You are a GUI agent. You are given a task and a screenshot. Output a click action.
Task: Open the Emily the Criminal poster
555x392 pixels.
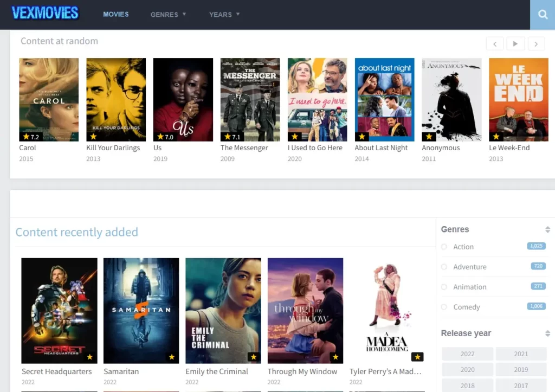223,311
